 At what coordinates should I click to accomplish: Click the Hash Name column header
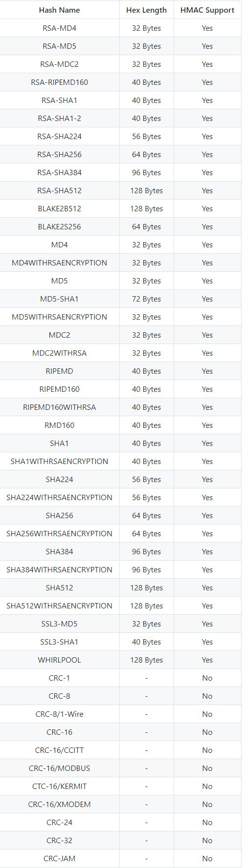coord(60,10)
